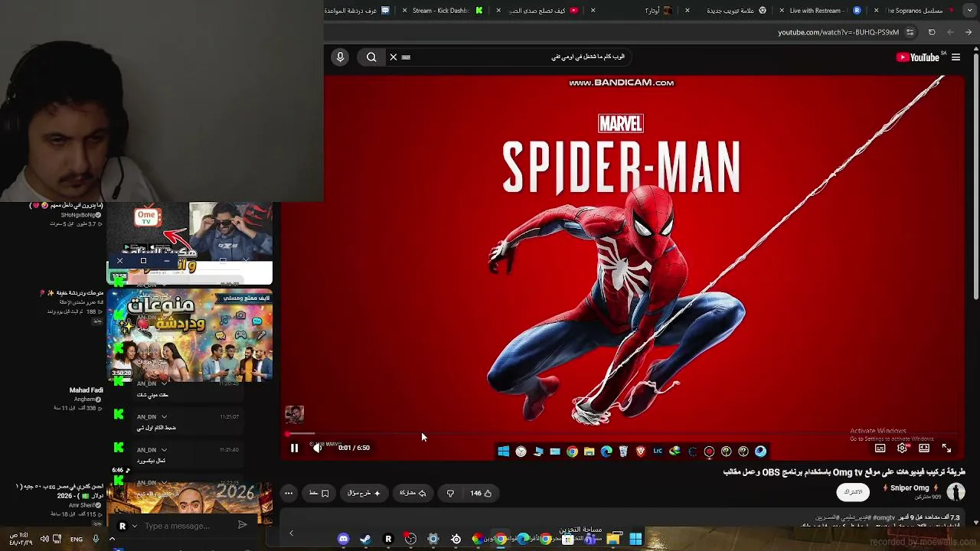980x551 pixels.
Task: Switch the player to theater mode
Action: (924, 448)
